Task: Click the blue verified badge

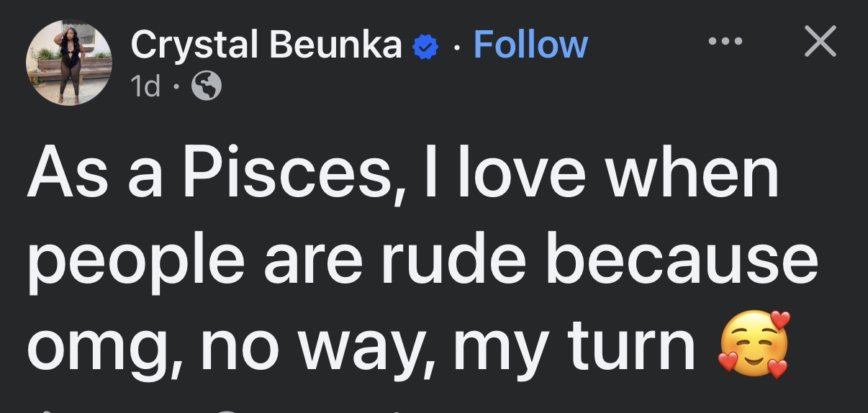Action: [x=426, y=47]
